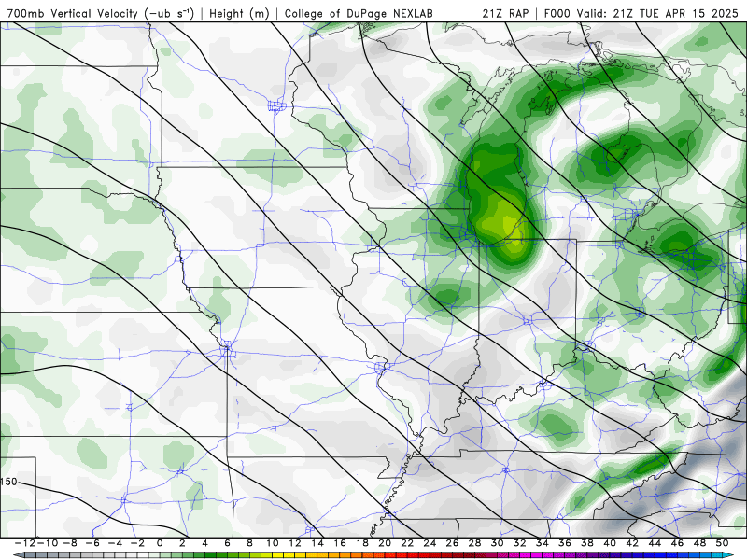Click the '-8' colorbar value
Image resolution: width=747 pixels, height=560 pixels.
click(70, 543)
